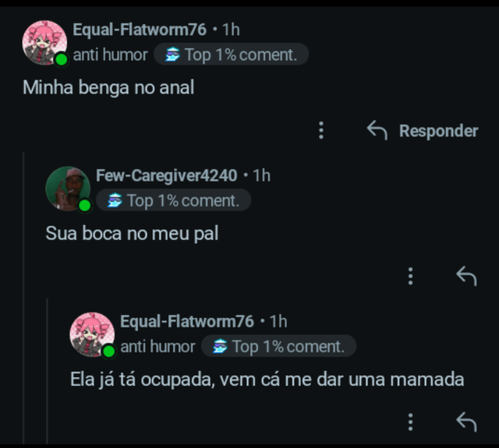Click reply arrow under "Ela já tá ocupada" comment
The height and width of the screenshot is (448, 499).
465,422
